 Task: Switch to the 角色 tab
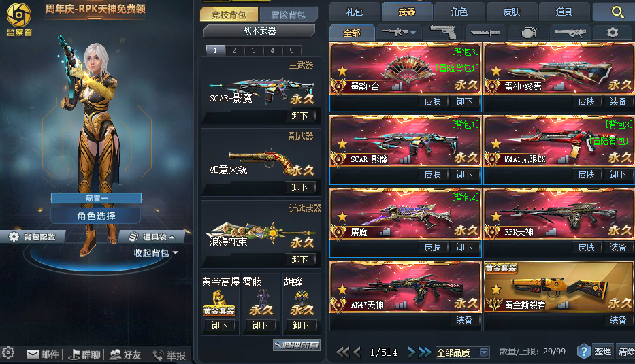pyautogui.click(x=459, y=12)
